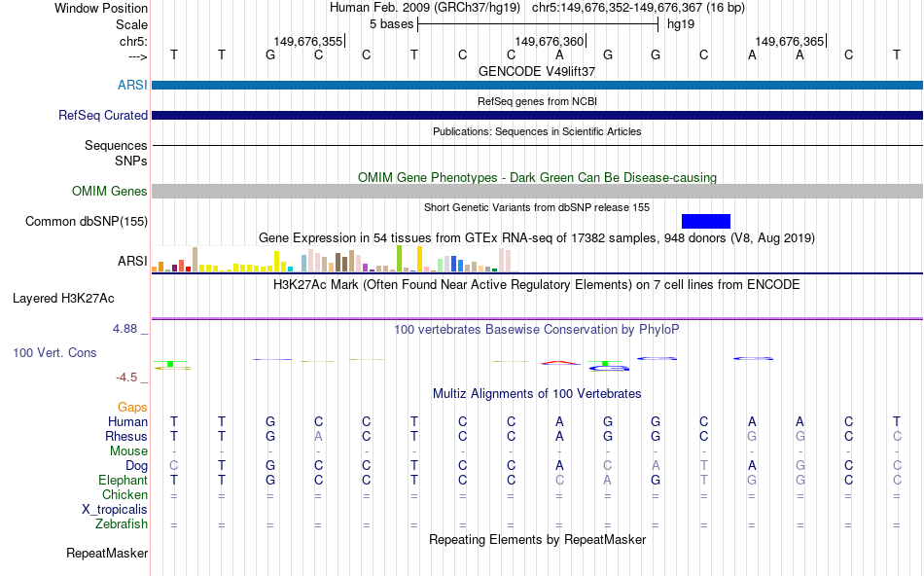Click the 149,676,360 position marker

click(550, 41)
